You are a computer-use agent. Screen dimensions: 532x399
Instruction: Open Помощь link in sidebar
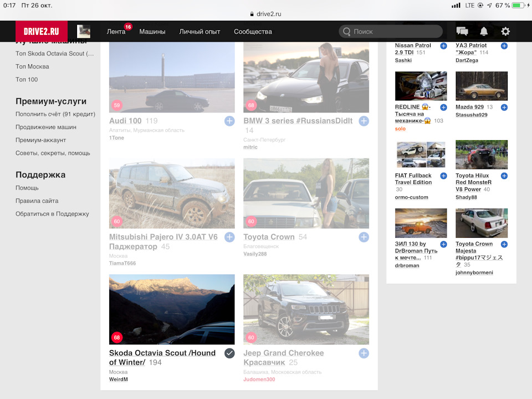point(27,188)
